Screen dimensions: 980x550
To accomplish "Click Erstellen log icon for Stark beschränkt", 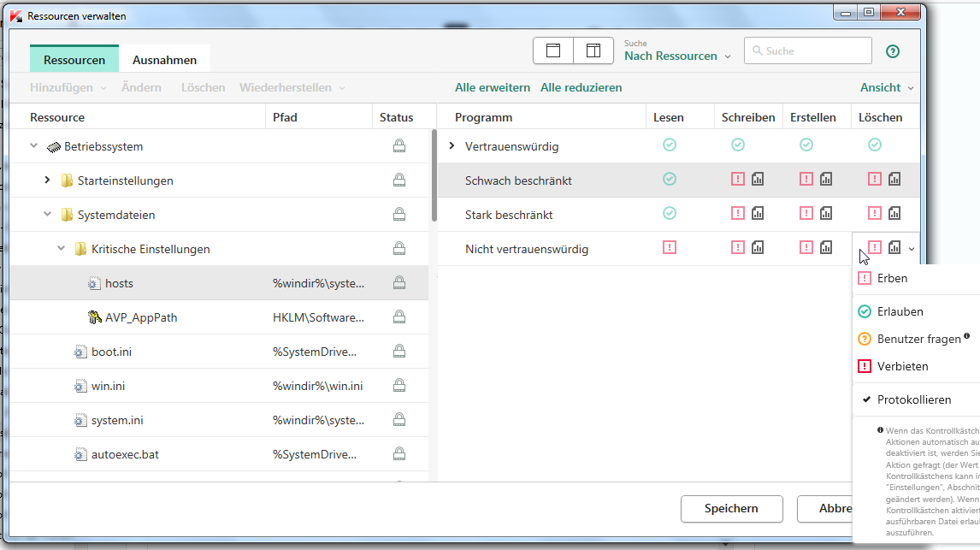I will (826, 213).
